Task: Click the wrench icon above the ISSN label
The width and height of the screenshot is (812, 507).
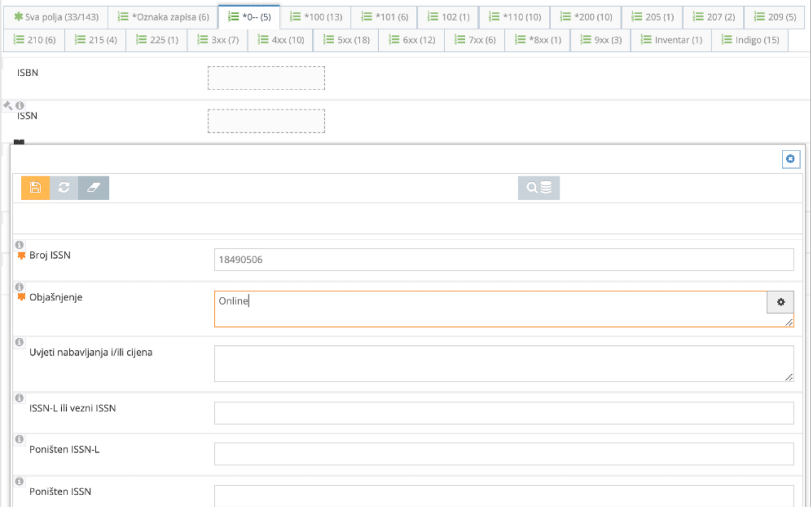Action: [7, 105]
